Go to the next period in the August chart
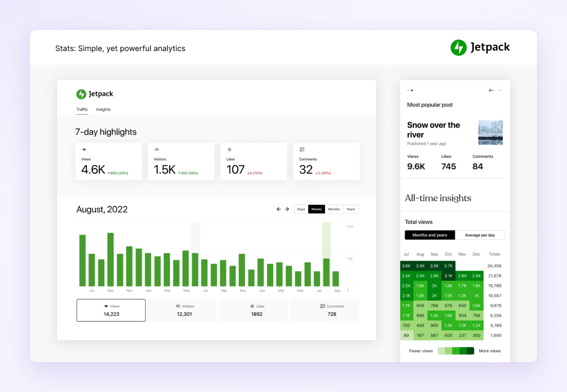 287,209
